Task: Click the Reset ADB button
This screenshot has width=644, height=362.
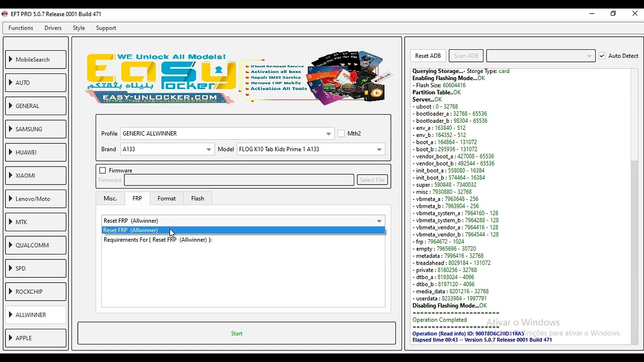Action: point(428,56)
